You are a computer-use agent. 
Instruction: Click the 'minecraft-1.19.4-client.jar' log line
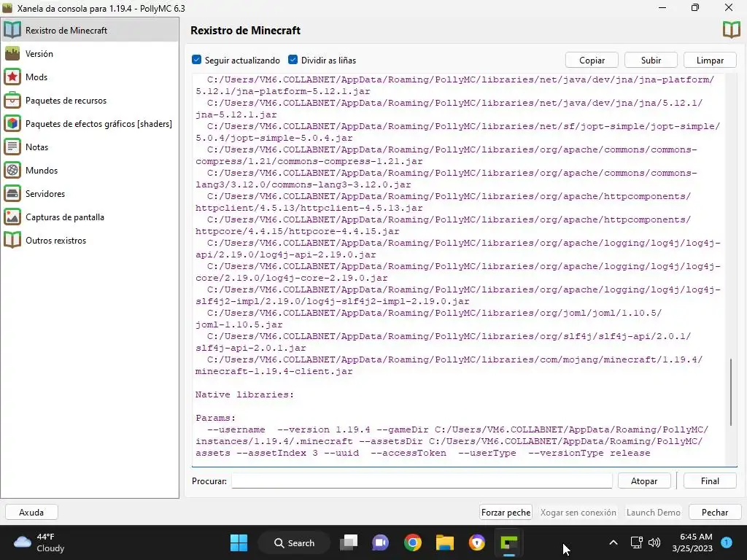(x=274, y=371)
